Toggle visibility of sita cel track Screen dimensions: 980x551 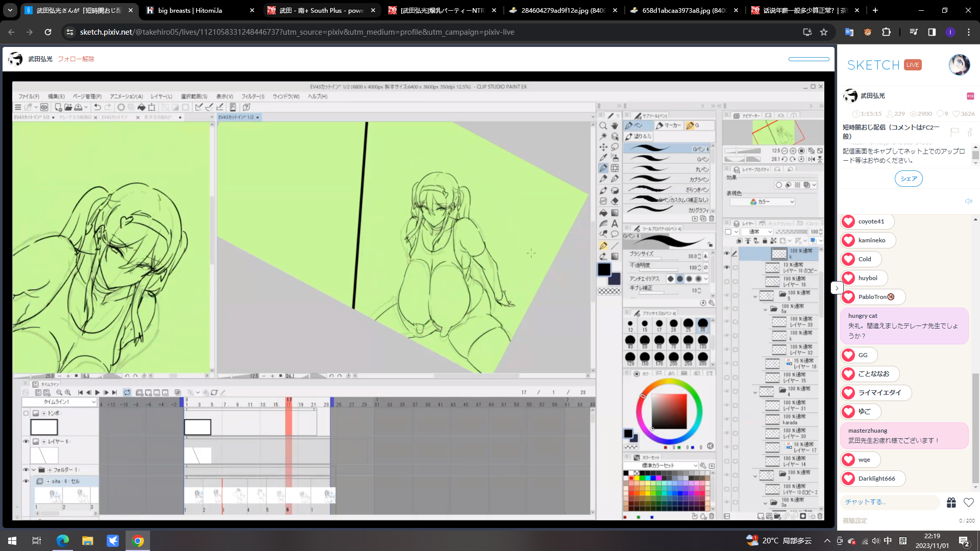click(26, 481)
